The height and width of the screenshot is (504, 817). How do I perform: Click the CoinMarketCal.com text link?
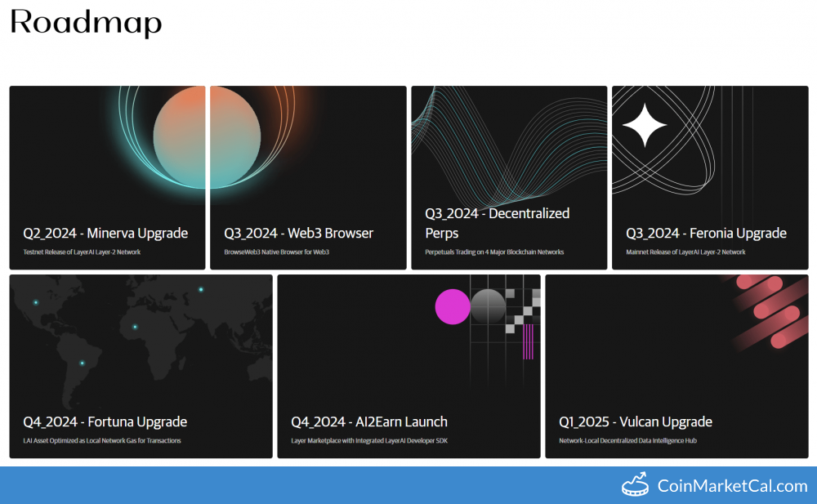point(732,486)
